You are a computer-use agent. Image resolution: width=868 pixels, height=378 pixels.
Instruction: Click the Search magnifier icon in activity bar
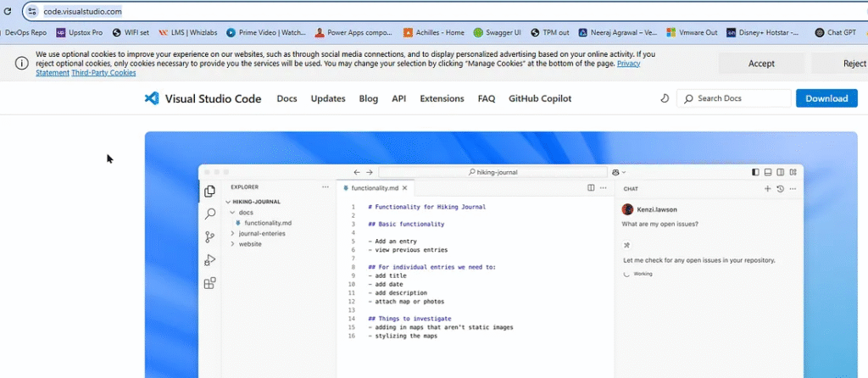210,214
